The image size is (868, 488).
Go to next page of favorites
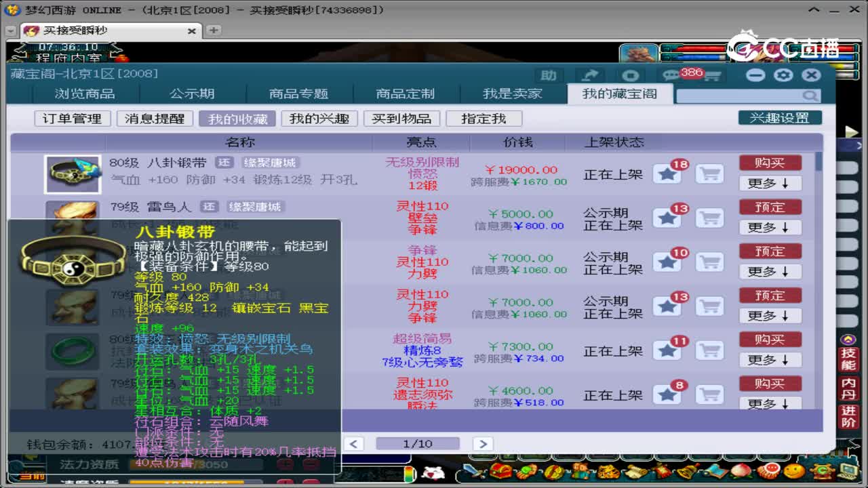[x=482, y=444]
